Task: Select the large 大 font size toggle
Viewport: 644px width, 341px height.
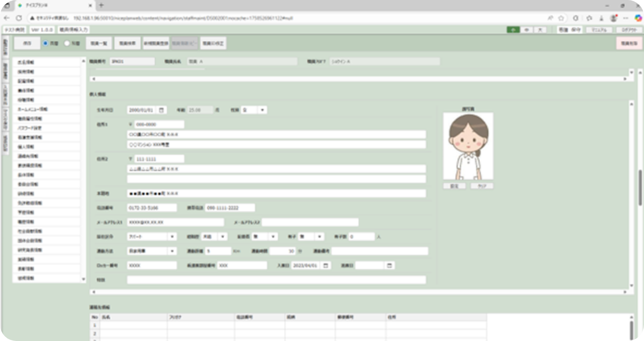Action: click(540, 30)
